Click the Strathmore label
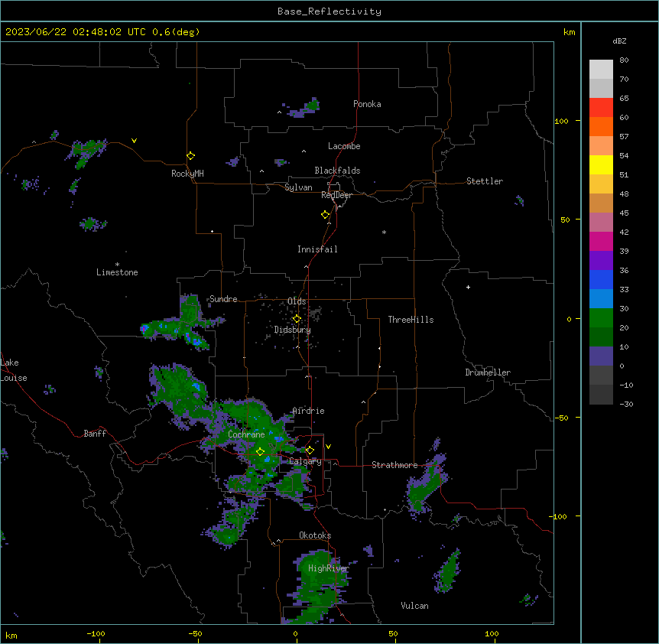Viewport: 659px width, 644px height. [x=394, y=465]
